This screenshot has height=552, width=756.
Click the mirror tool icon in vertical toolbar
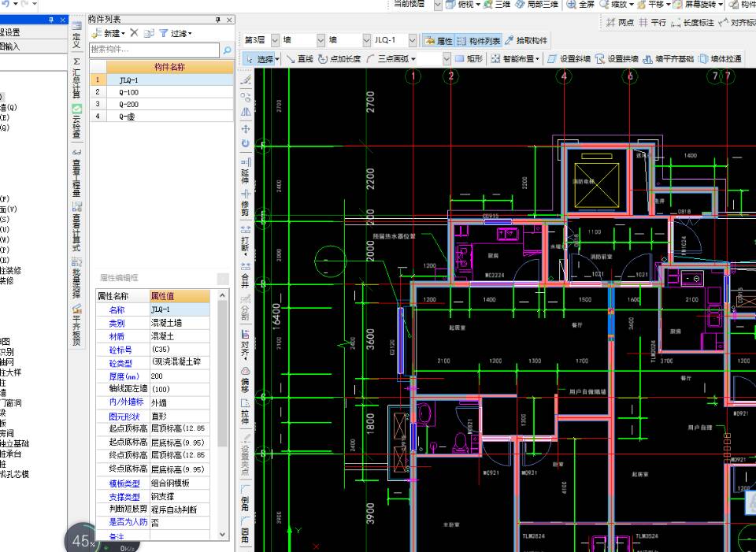coord(246,112)
